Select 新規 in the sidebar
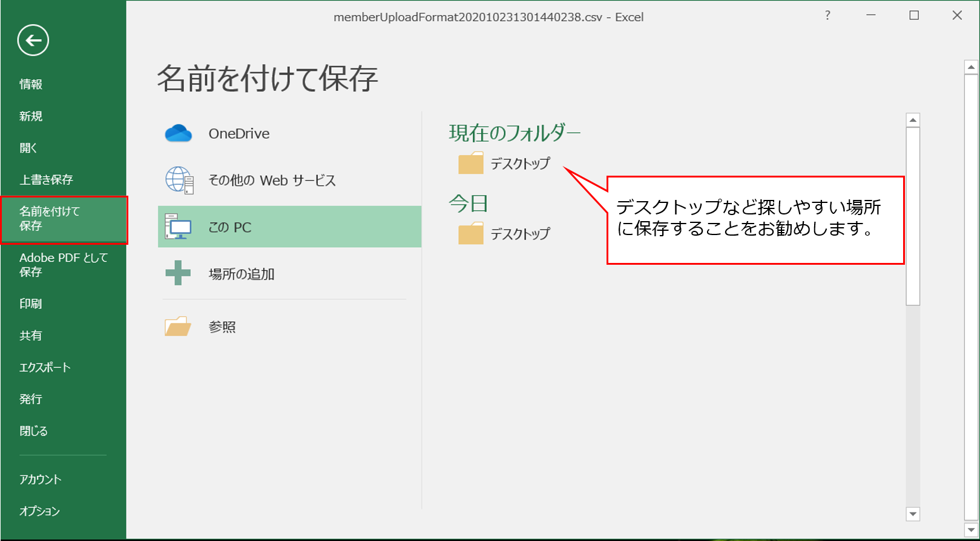980x541 pixels. [31, 116]
